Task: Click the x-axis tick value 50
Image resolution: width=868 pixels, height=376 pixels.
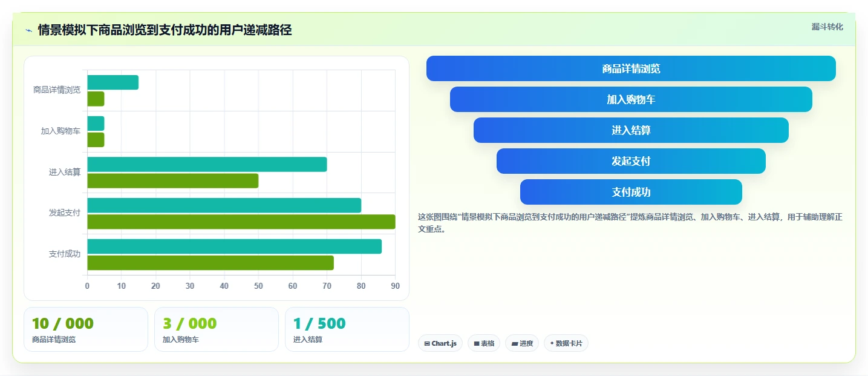Action: click(x=258, y=286)
